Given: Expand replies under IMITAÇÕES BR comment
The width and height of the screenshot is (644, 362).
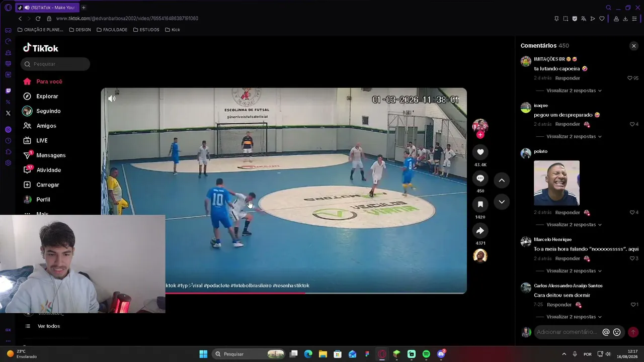Looking at the screenshot, I should coord(574,90).
